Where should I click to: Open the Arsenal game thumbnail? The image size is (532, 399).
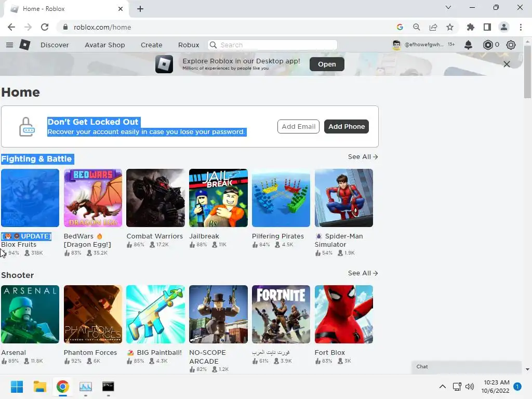point(30,314)
